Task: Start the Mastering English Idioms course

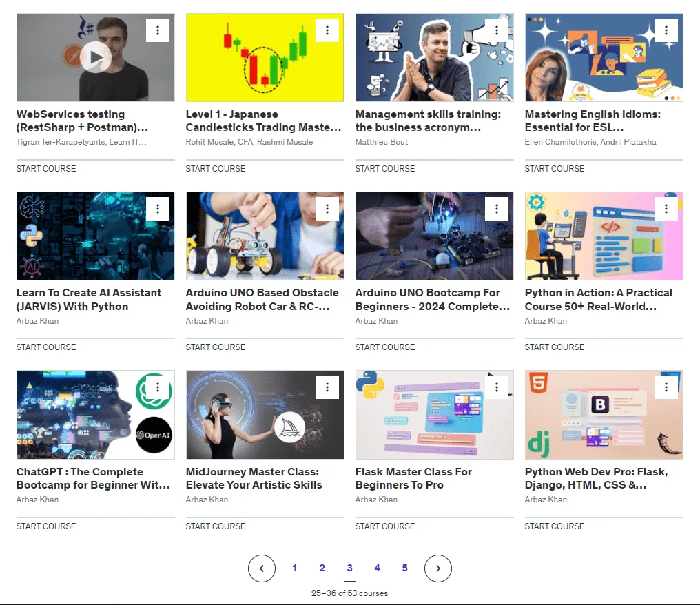Action: point(555,168)
